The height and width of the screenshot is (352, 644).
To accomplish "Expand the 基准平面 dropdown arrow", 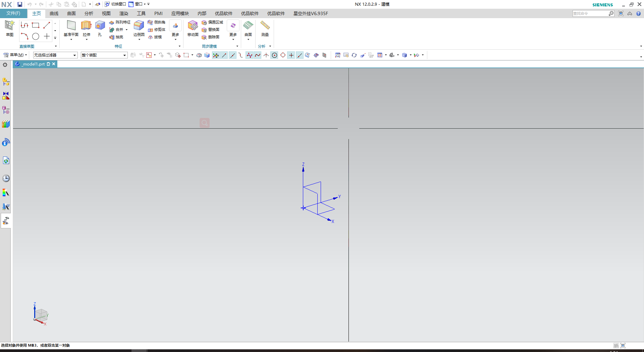I will [71, 40].
